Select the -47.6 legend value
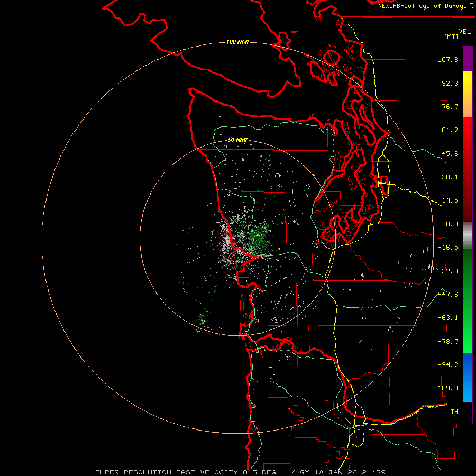 coord(448,295)
